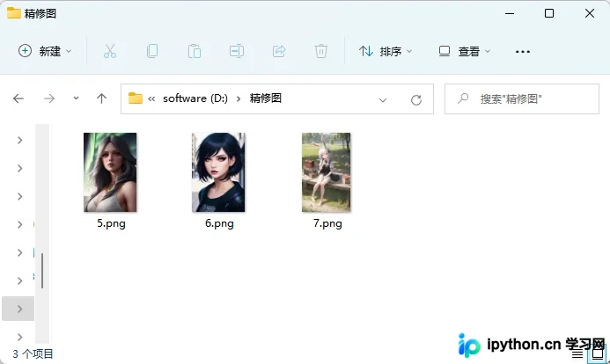Image resolution: width=610 pixels, height=364 pixels.
Task: Select software (D:) in the breadcrumb
Action: tap(195, 98)
